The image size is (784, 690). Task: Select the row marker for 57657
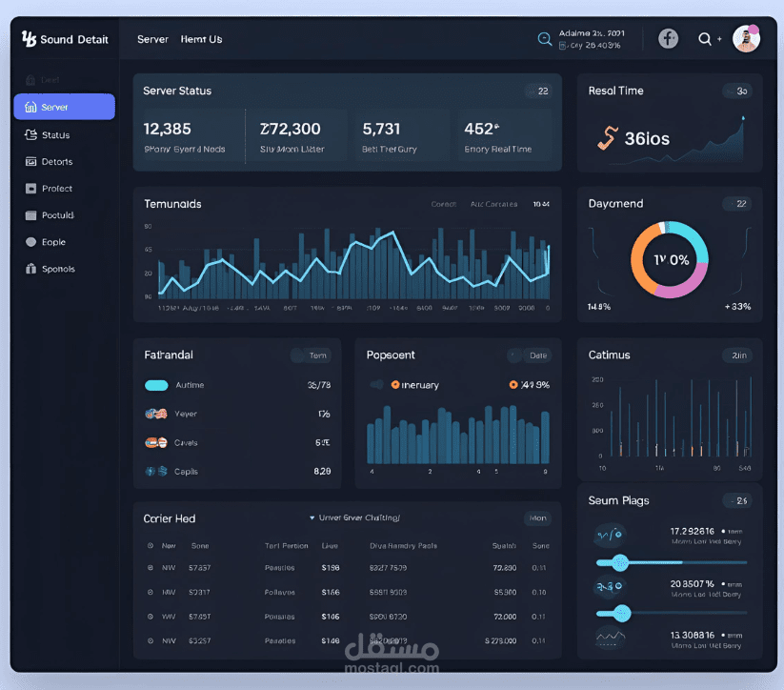pyautogui.click(x=150, y=617)
